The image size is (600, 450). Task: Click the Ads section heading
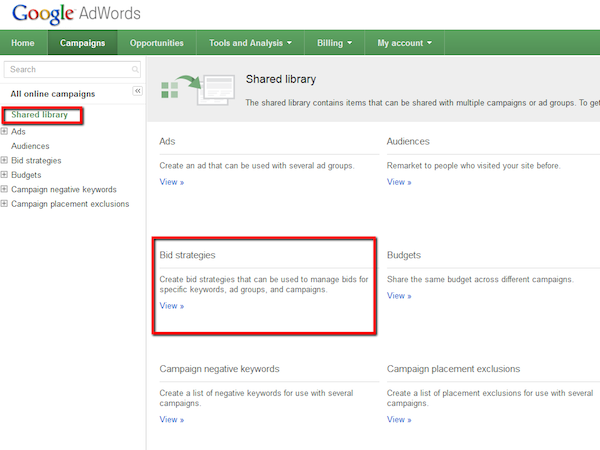click(x=167, y=141)
